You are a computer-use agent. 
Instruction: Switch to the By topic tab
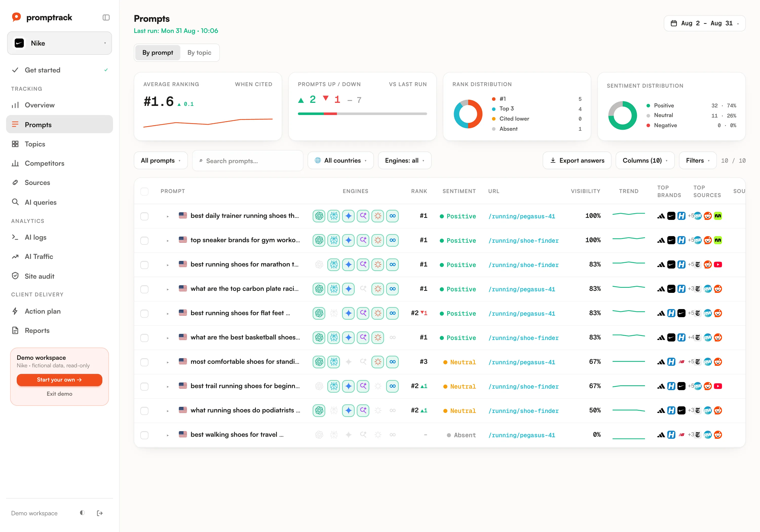[199, 53]
